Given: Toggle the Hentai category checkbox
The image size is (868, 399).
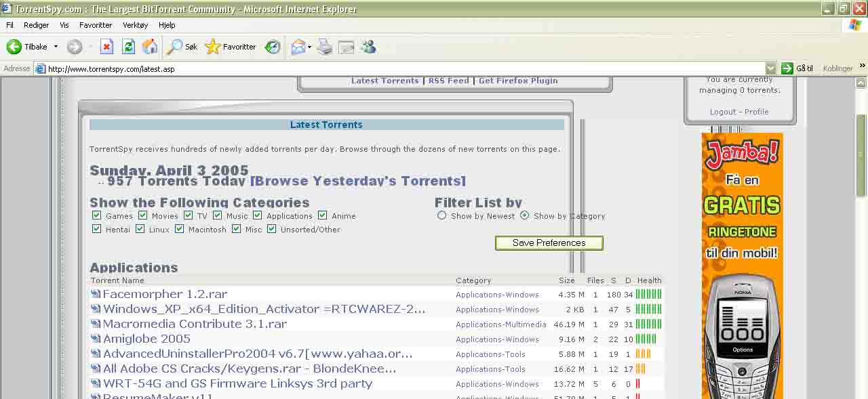Looking at the screenshot, I should 97,229.
